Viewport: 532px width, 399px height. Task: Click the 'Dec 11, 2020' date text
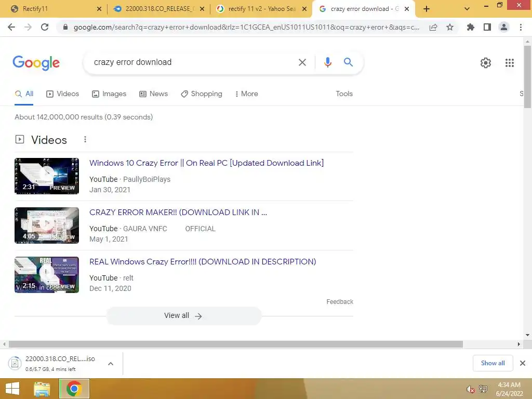coord(110,289)
